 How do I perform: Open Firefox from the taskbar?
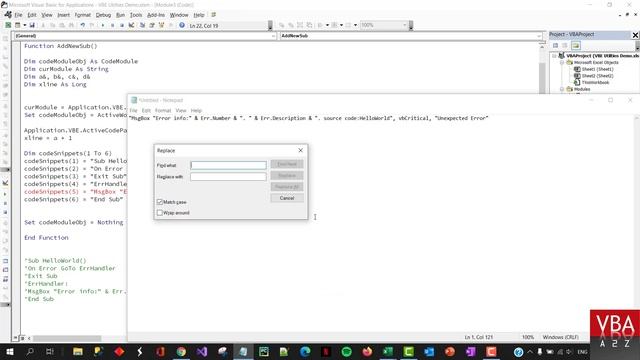(367, 351)
